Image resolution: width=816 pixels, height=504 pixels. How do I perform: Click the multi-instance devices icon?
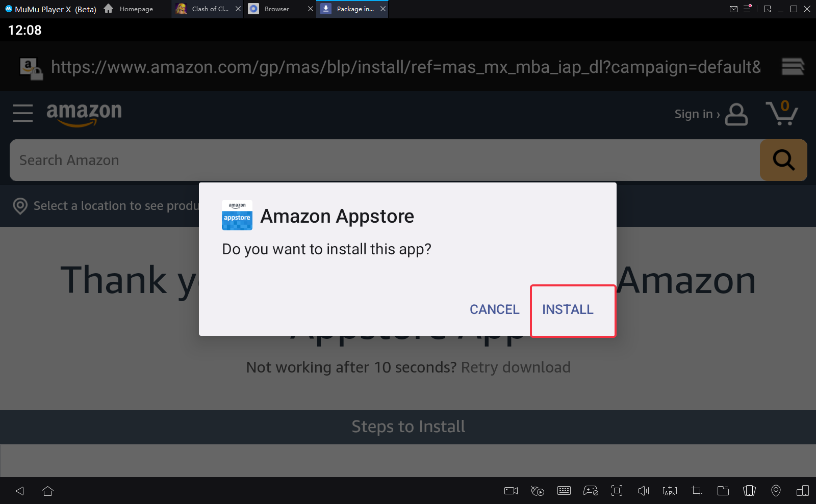coord(803,491)
